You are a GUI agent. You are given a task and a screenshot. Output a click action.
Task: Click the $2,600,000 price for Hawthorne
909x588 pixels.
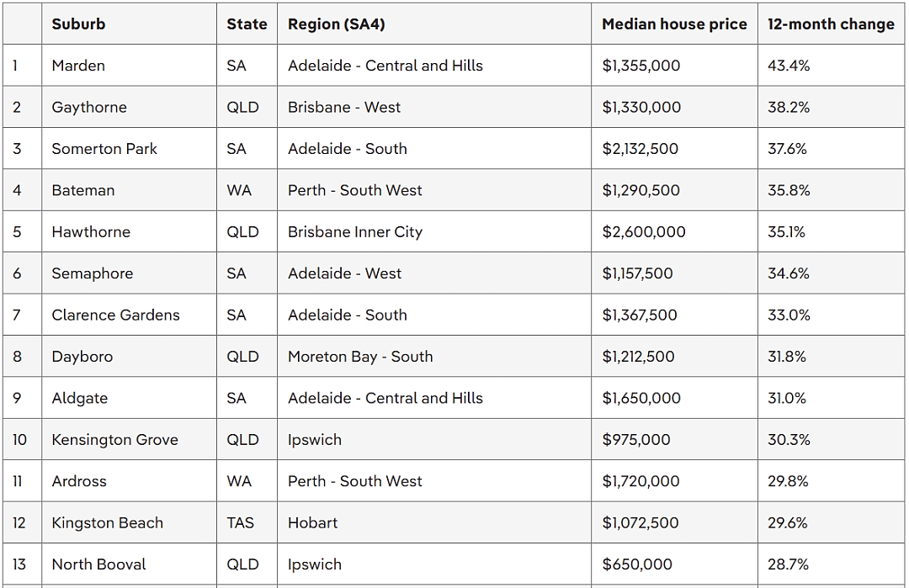[x=644, y=231]
